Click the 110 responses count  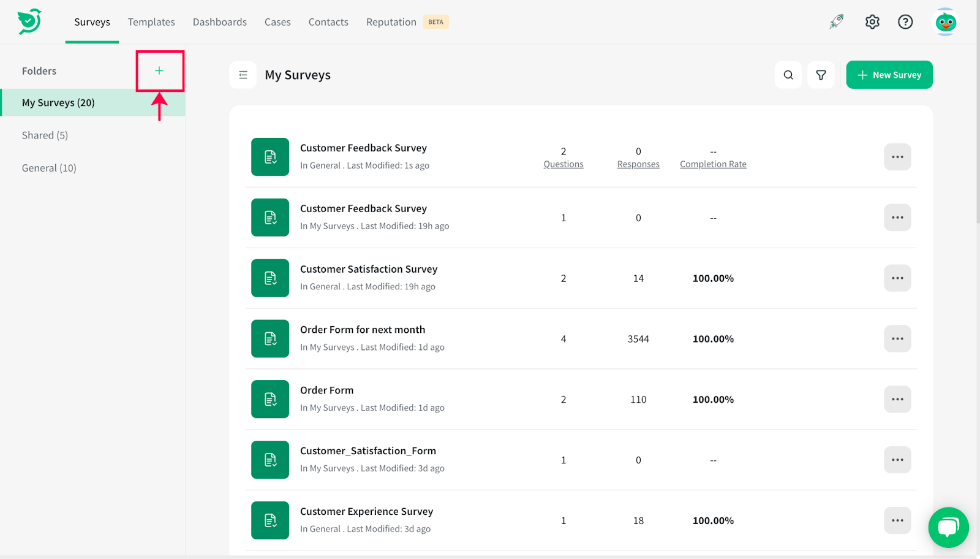click(x=638, y=400)
